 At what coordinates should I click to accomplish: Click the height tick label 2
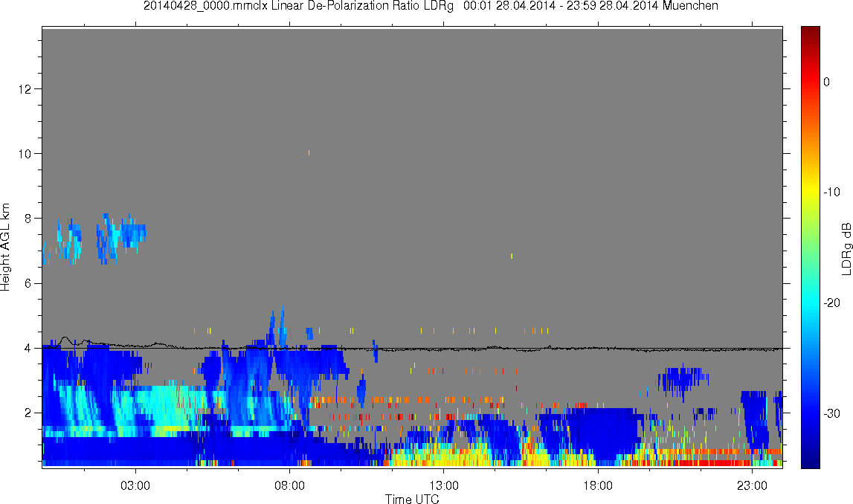point(28,413)
